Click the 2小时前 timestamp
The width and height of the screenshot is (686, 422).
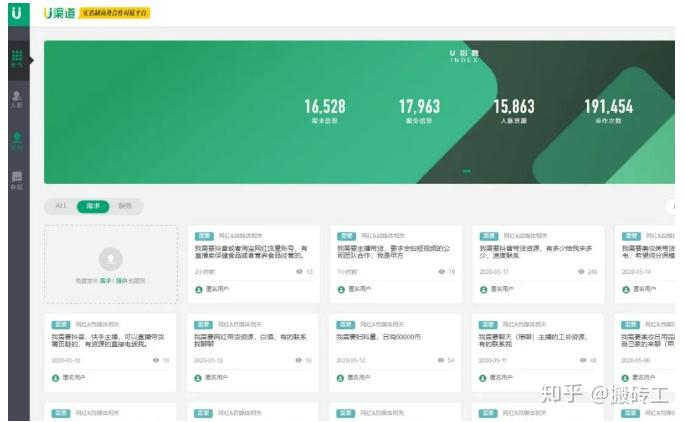click(205, 272)
